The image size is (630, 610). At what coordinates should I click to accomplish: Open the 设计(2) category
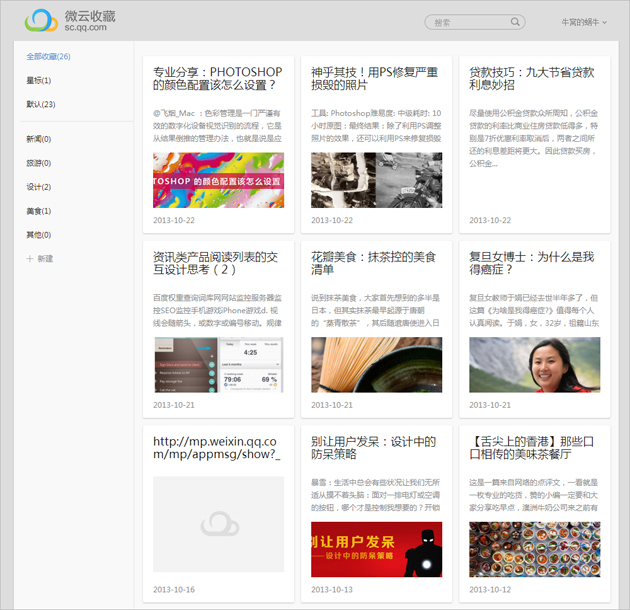click(x=39, y=187)
